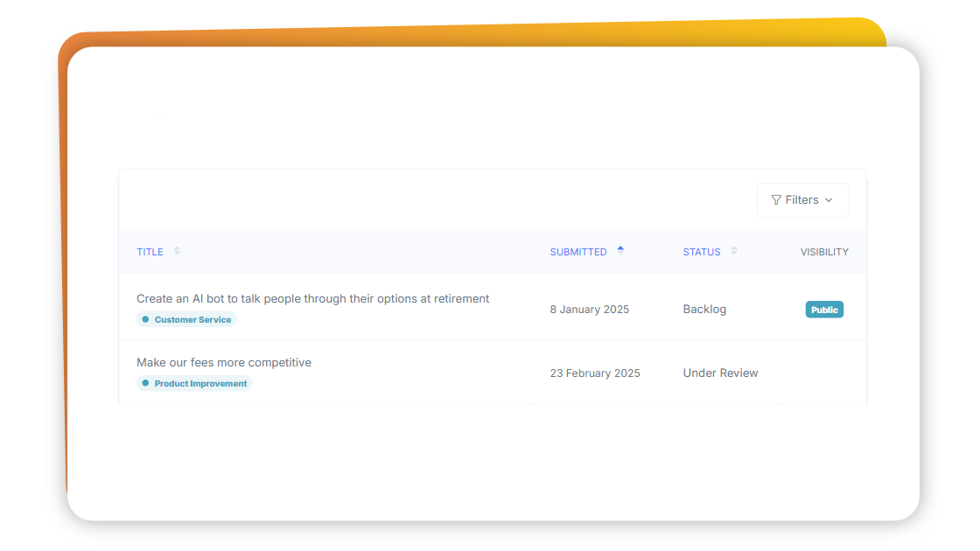Click the Under Review status label

pyautogui.click(x=720, y=373)
